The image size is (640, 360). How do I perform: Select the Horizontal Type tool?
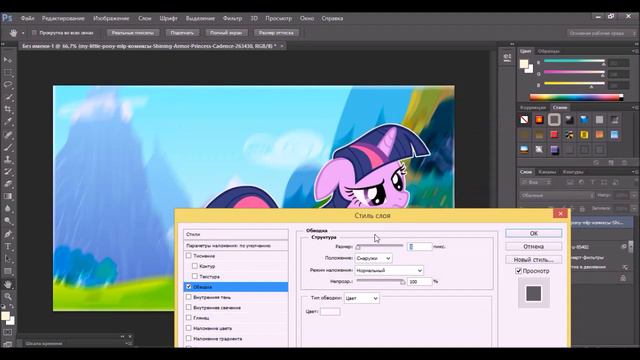(x=8, y=247)
